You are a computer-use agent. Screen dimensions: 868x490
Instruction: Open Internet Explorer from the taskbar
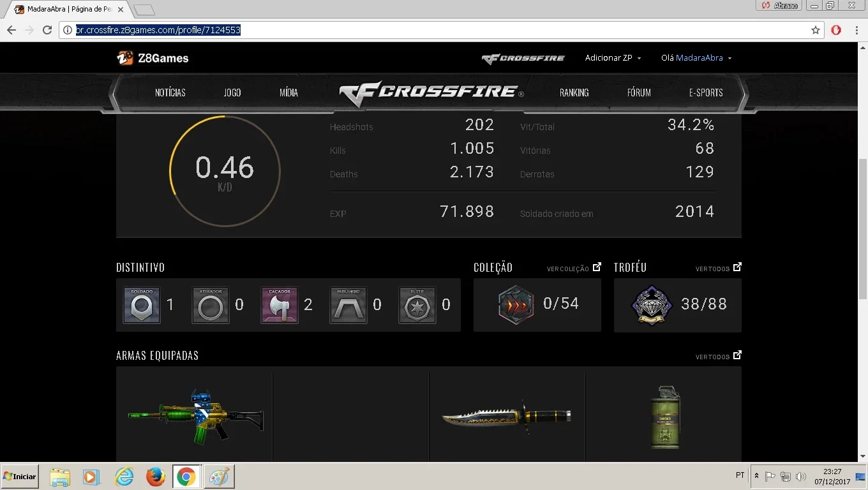point(124,477)
